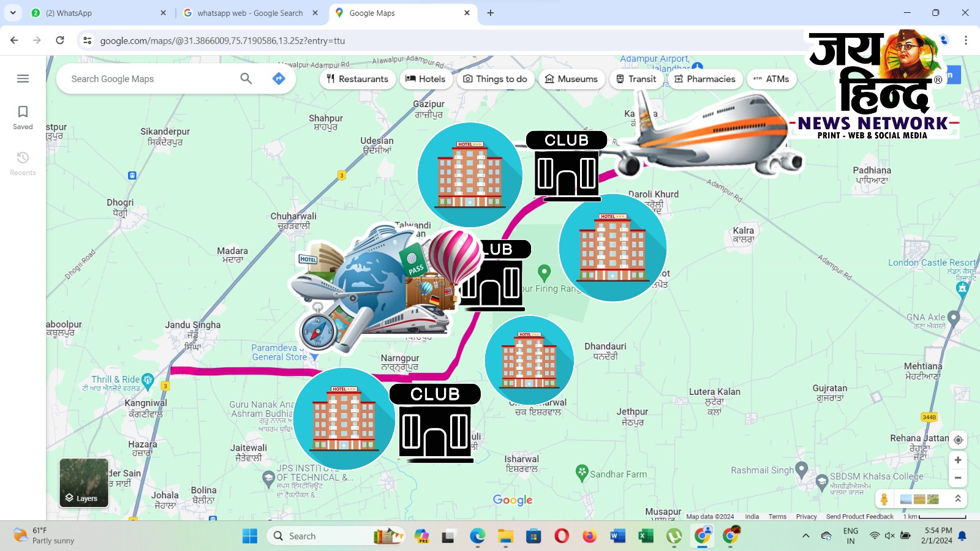Open the Directions arrow icon
The image size is (980, 551).
click(x=279, y=78)
